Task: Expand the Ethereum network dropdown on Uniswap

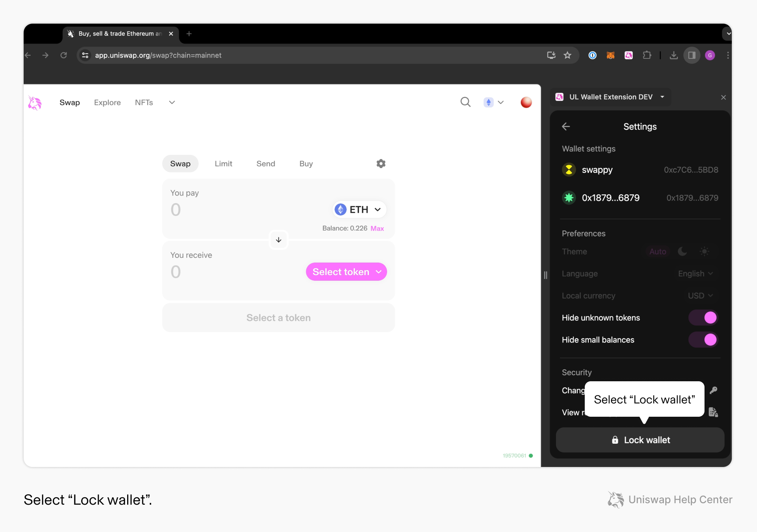Action: coord(494,102)
